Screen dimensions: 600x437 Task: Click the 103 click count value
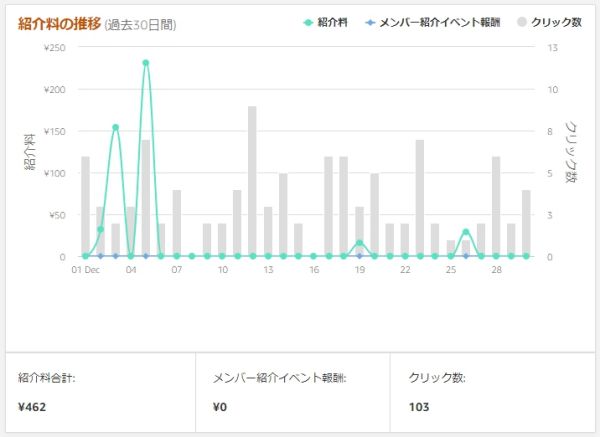click(419, 407)
